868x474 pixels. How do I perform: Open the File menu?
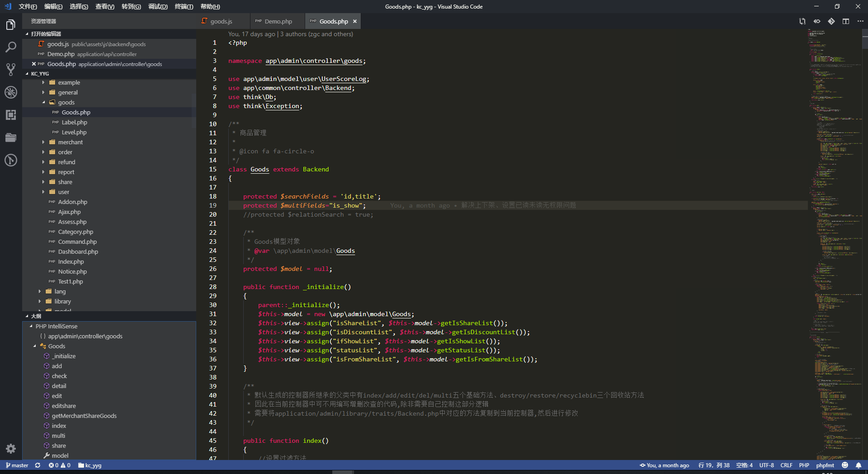click(28, 6)
